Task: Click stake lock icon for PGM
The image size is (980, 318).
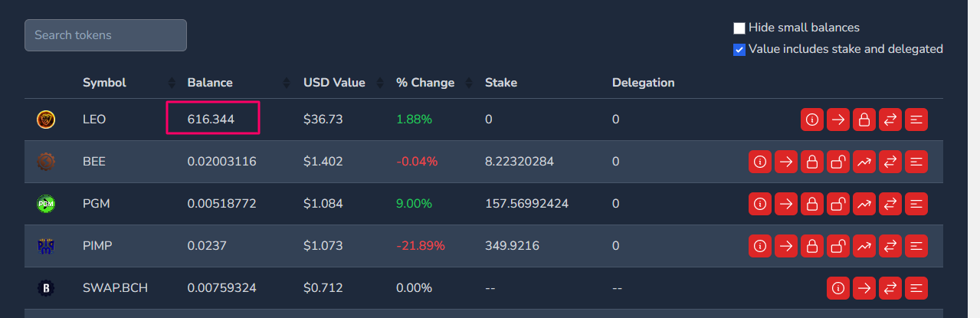Action: [x=812, y=204]
